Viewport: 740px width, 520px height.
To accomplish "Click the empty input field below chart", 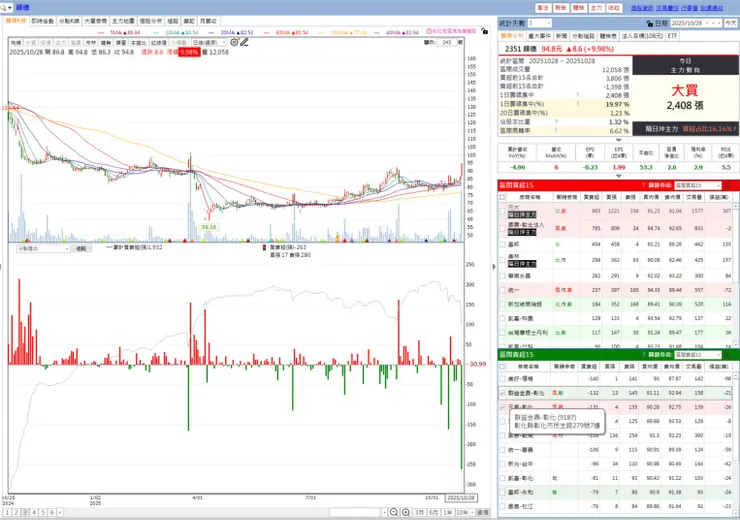I will point(355,512).
